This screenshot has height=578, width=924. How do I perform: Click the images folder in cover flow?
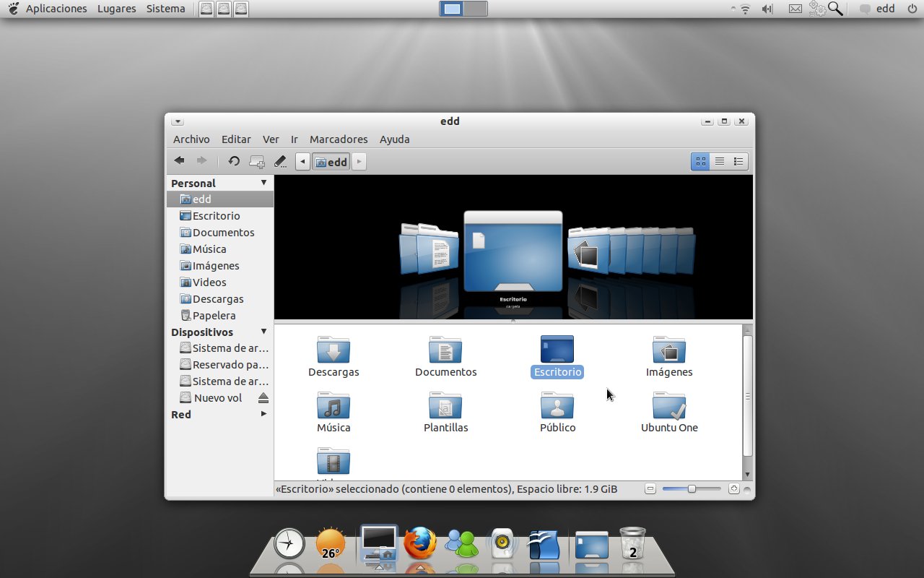(x=587, y=249)
